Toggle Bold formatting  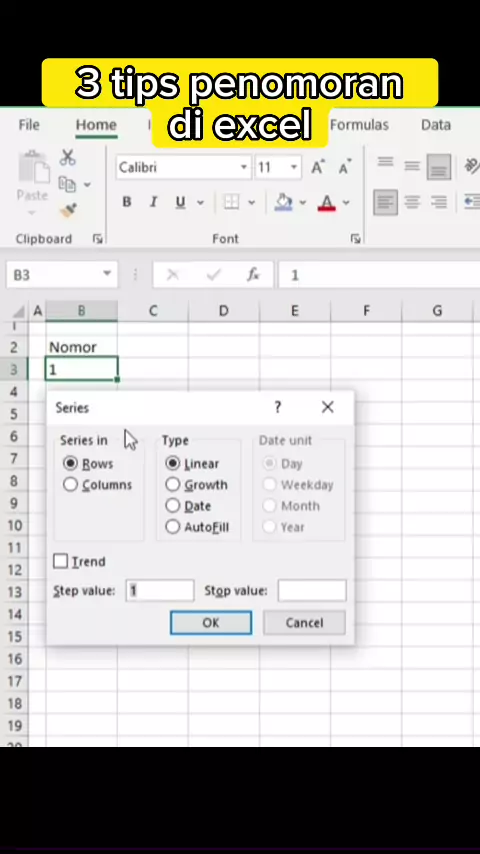(127, 202)
